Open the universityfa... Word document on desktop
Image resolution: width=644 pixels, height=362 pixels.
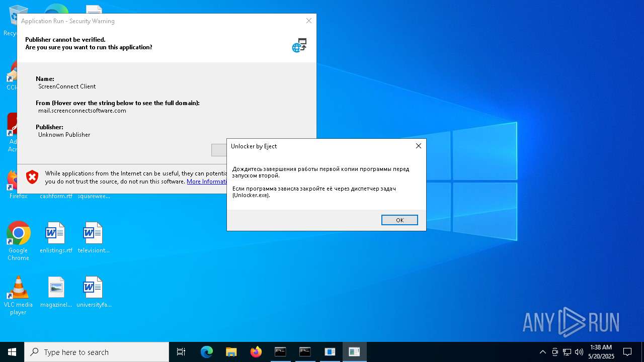94,292
